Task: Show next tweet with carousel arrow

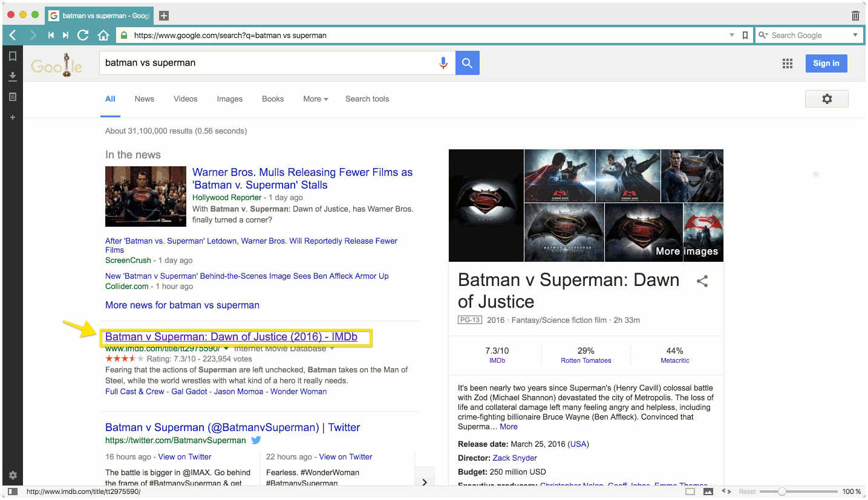Action: (x=424, y=482)
